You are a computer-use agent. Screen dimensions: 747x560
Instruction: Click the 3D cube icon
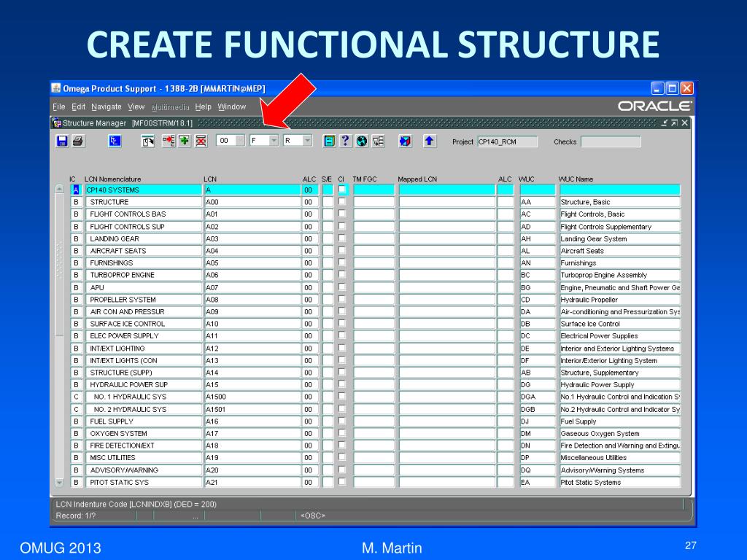click(x=405, y=141)
